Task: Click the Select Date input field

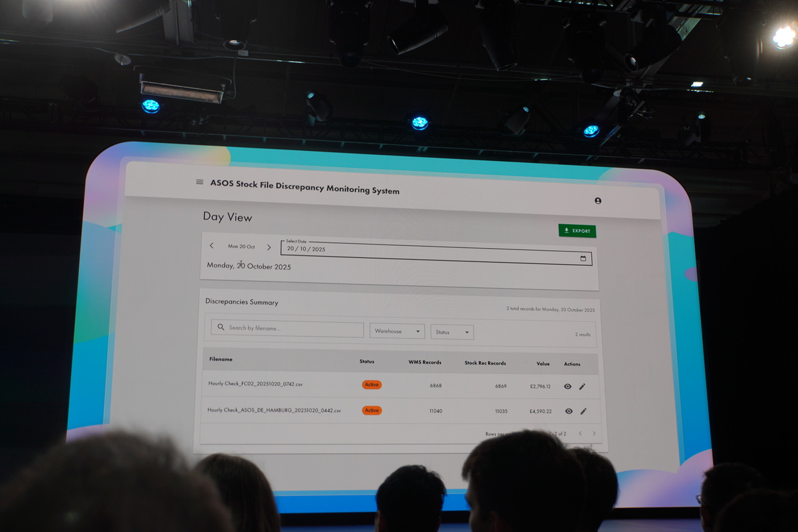Action: click(436, 253)
